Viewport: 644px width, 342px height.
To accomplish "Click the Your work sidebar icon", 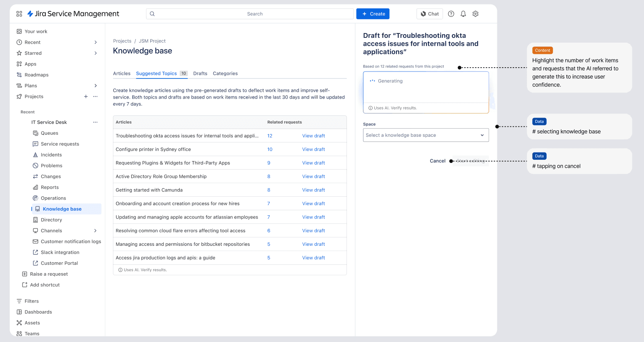I will [x=19, y=31].
